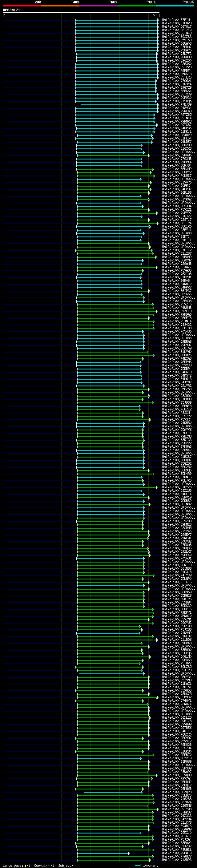Select hit UniRef100_A9TS87
197x868 pixels.
[177, 125]
